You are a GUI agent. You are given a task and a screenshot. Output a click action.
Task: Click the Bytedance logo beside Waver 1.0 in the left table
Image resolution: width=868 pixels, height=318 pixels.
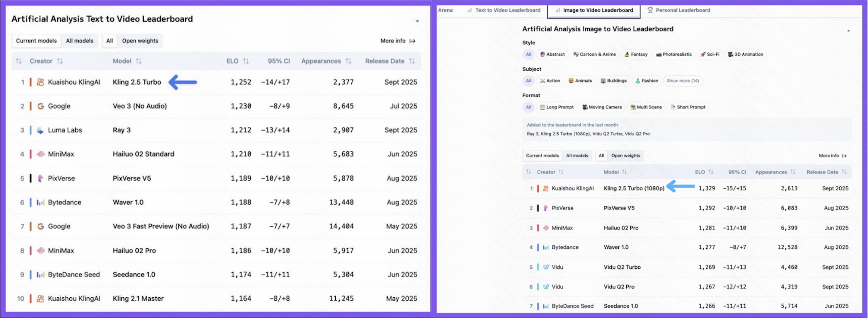point(40,202)
